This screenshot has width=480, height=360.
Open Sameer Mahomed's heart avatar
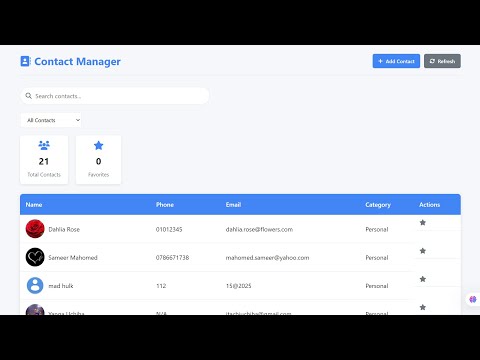(x=35, y=257)
